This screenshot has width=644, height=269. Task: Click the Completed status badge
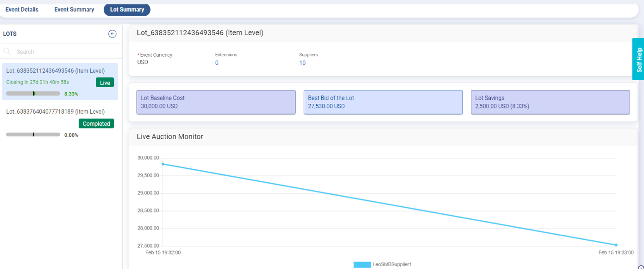tap(96, 124)
